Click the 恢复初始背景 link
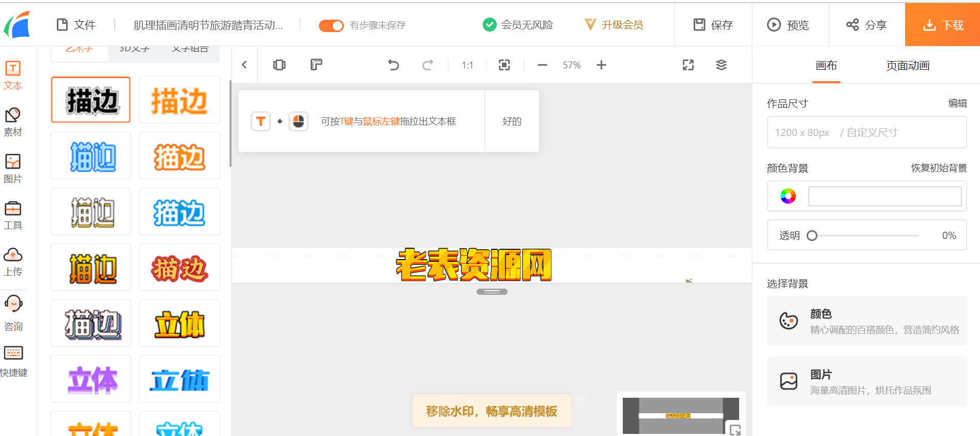Screen dimensions: 980x436 tap(938, 168)
